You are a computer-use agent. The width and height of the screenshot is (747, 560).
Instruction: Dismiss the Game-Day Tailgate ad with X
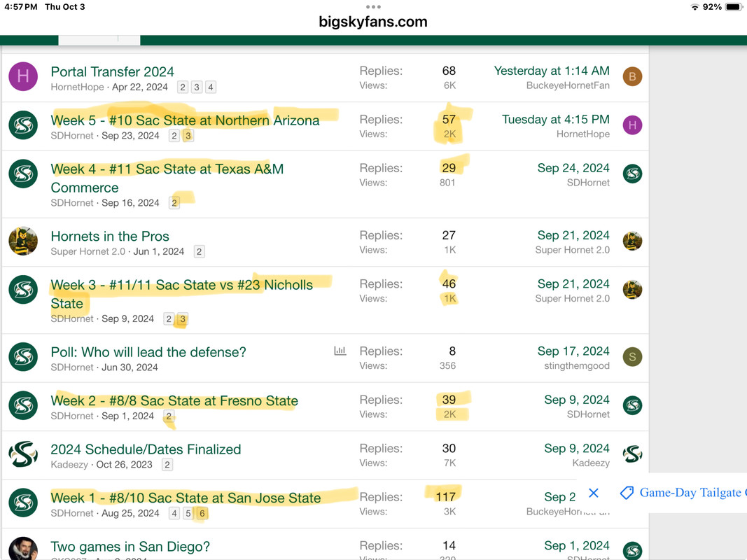pyautogui.click(x=593, y=493)
